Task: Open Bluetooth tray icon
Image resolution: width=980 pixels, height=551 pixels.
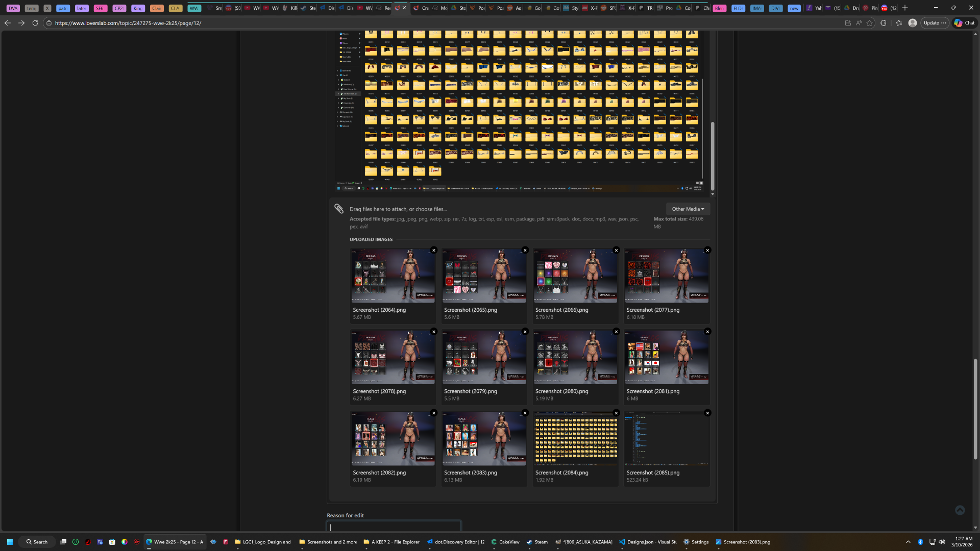Action: coord(920,542)
